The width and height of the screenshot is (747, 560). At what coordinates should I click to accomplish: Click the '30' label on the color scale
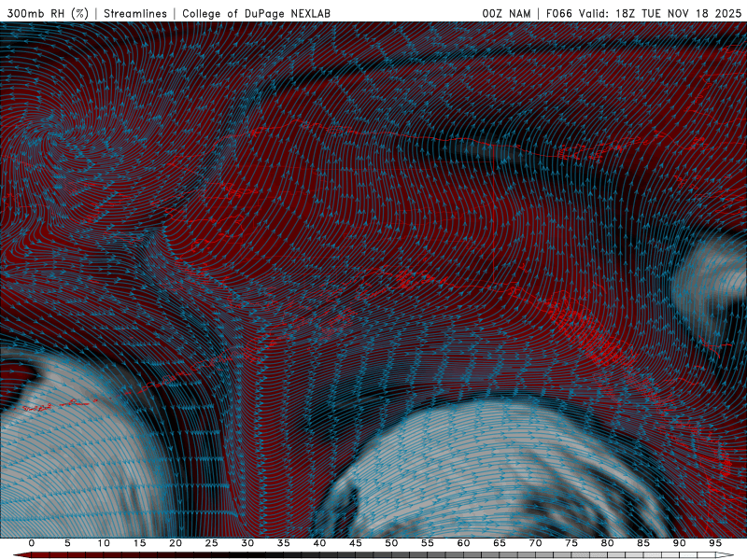247,543
